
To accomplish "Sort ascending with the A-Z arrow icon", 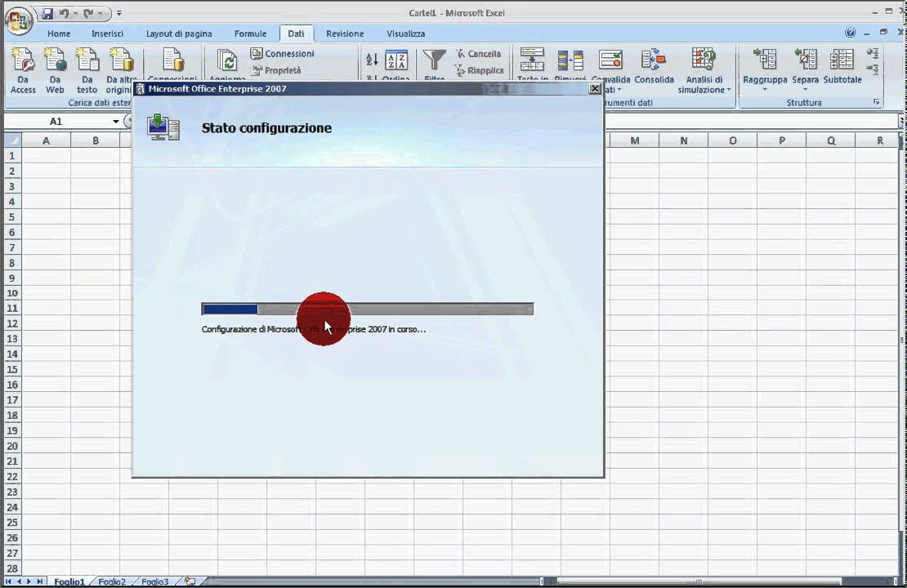I will [x=372, y=59].
